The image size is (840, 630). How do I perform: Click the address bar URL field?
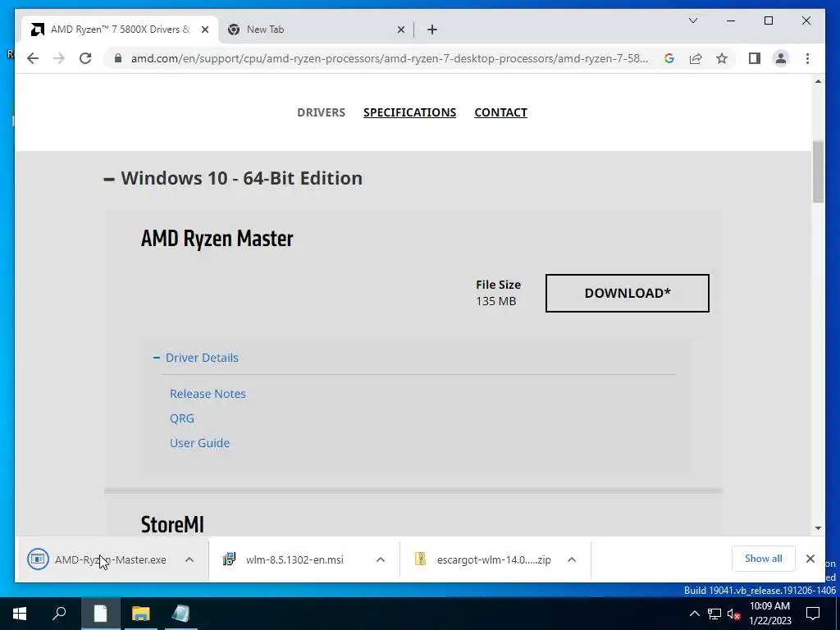(x=390, y=58)
